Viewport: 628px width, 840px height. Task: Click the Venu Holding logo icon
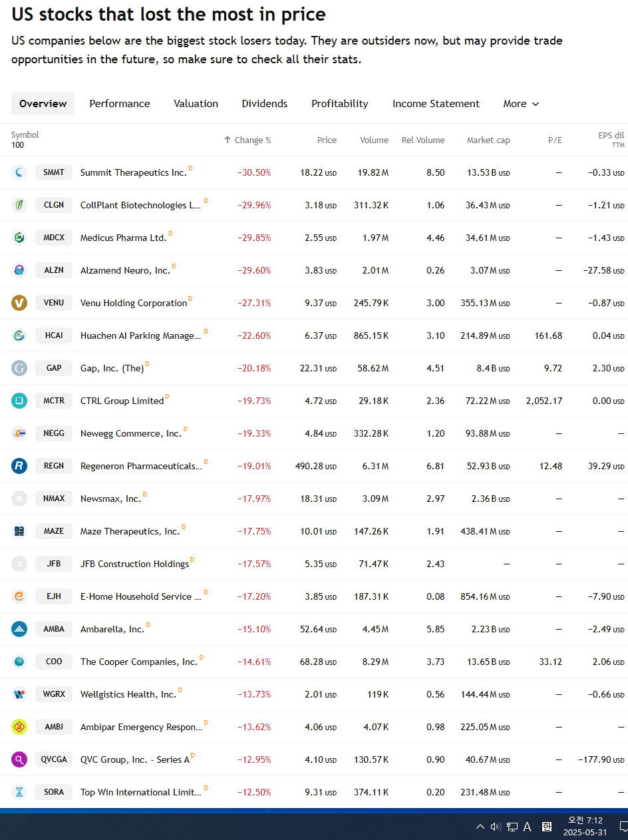(x=19, y=303)
